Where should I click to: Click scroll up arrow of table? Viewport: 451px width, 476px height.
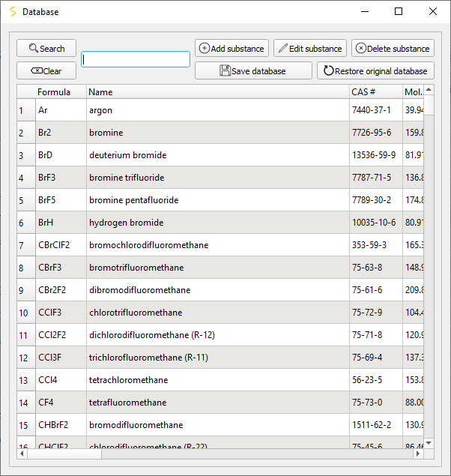pos(429,89)
